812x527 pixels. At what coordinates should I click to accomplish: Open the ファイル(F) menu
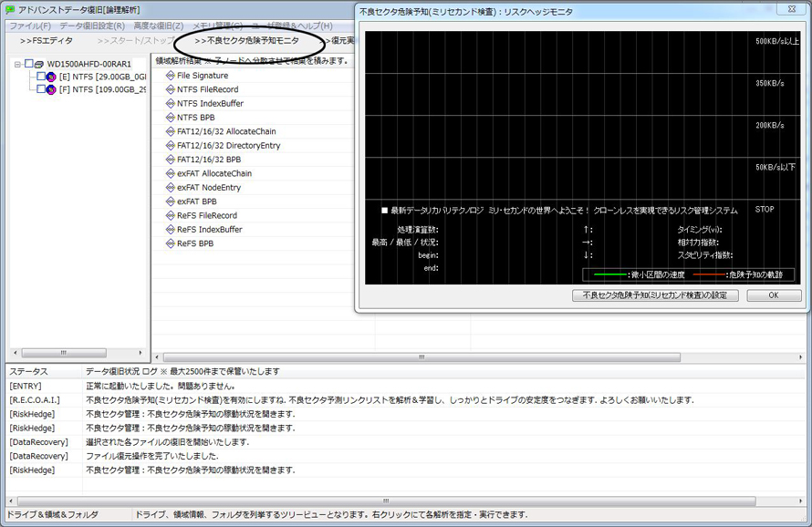click(x=30, y=26)
